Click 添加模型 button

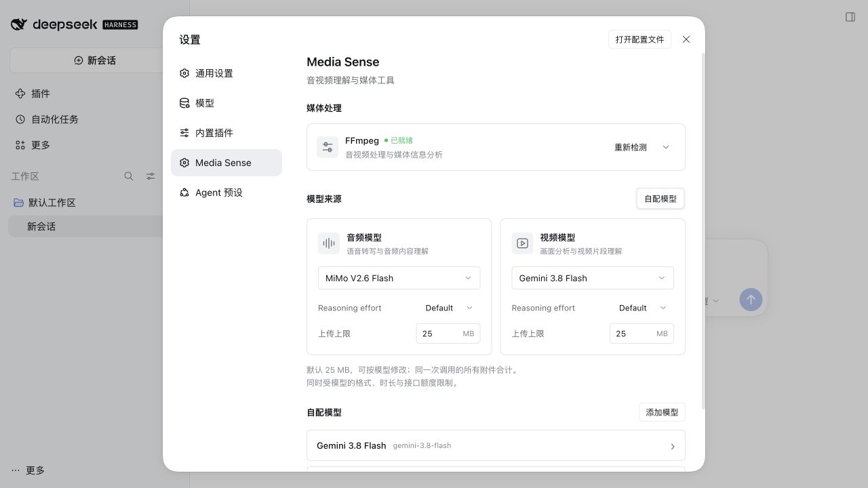coord(662,412)
